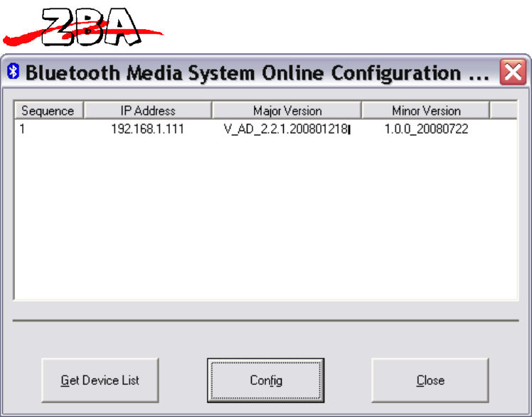Click the Get Device List button
This screenshot has width=532, height=417.
tap(100, 380)
